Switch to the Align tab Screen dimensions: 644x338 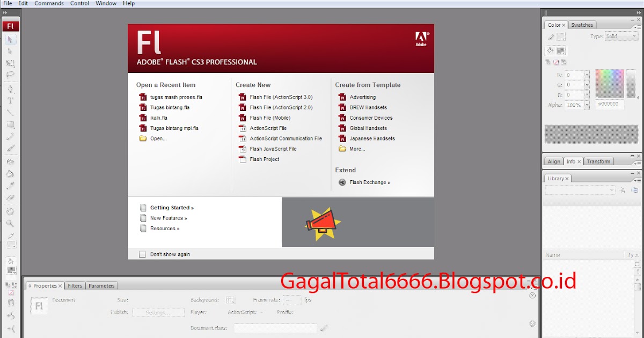click(554, 161)
